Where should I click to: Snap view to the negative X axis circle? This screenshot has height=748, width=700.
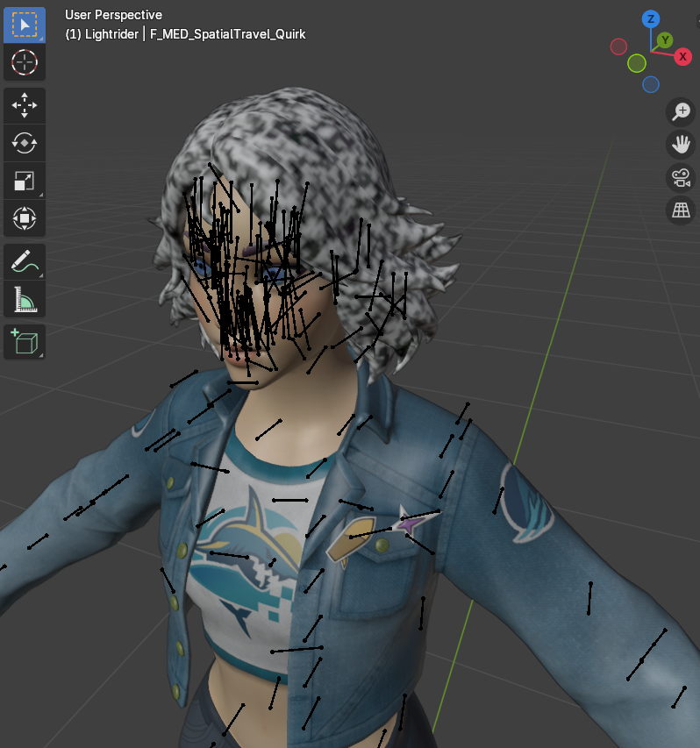(618, 46)
